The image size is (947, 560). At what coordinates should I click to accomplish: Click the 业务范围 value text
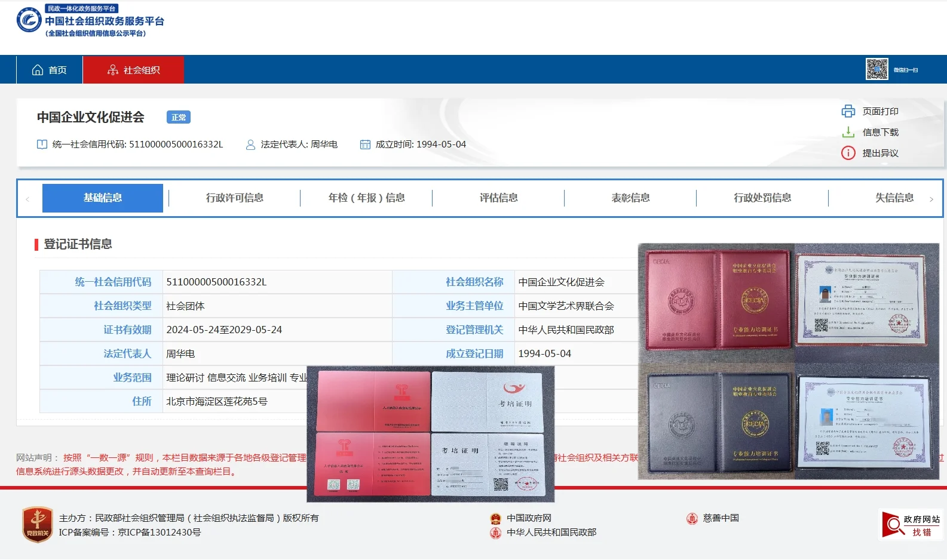(237, 377)
